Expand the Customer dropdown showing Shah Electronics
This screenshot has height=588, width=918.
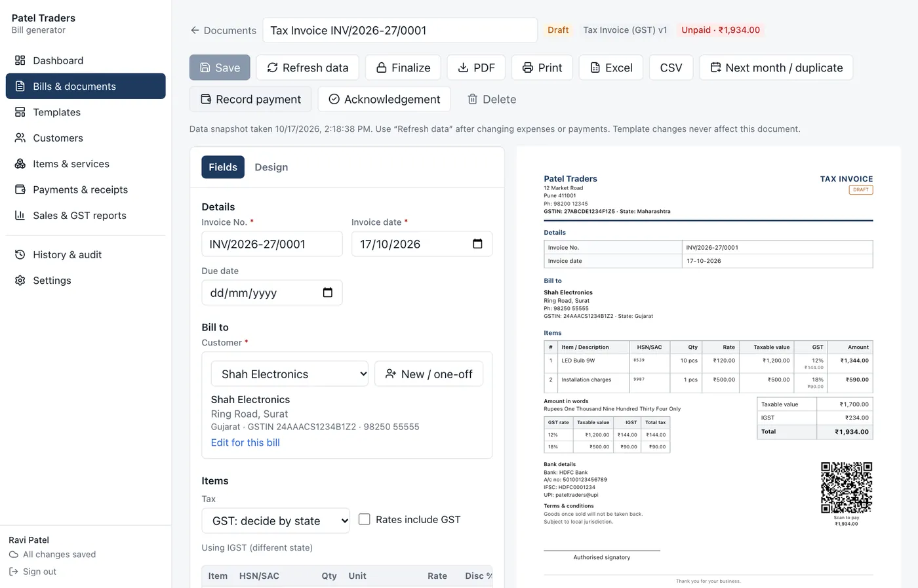[290, 374]
